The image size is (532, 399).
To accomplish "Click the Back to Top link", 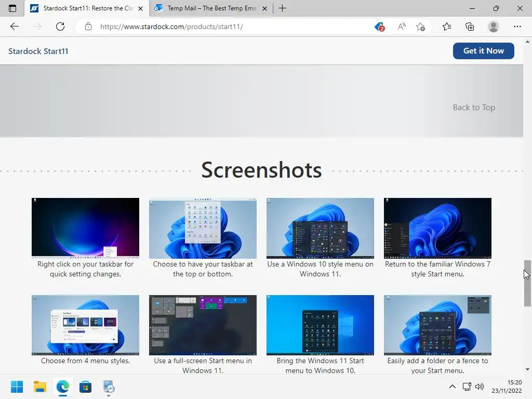I will pos(474,107).
